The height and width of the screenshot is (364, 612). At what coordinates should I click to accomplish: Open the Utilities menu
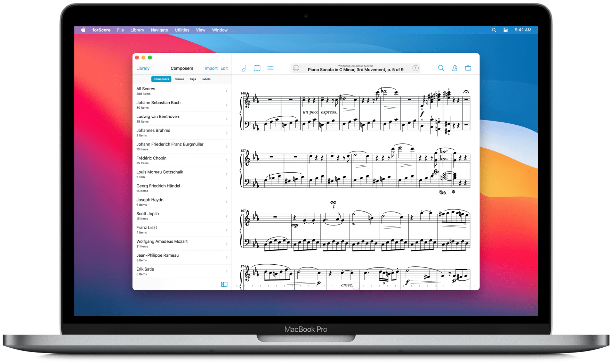182,30
